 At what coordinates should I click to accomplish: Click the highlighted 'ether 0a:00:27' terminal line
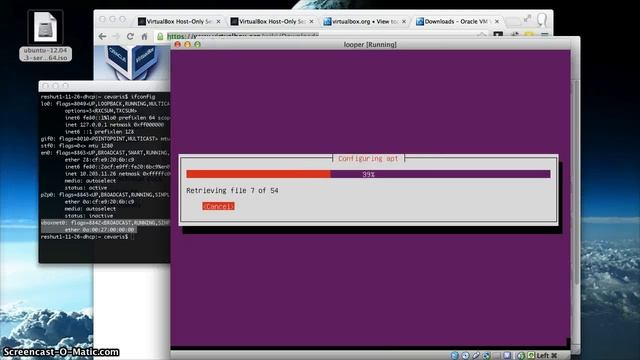100,230
